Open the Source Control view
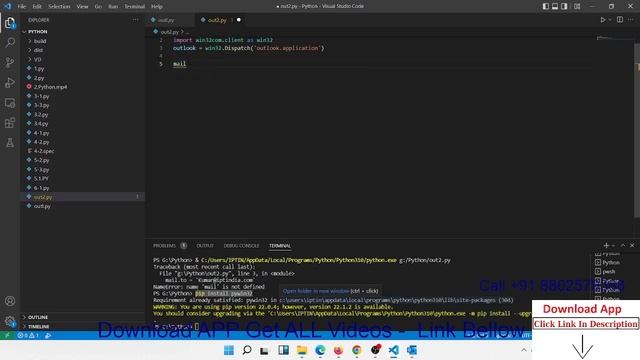 coord(10,62)
